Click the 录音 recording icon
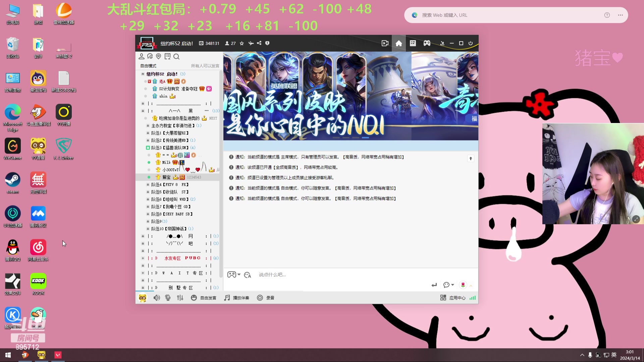The height and width of the screenshot is (362, 644). click(x=260, y=297)
